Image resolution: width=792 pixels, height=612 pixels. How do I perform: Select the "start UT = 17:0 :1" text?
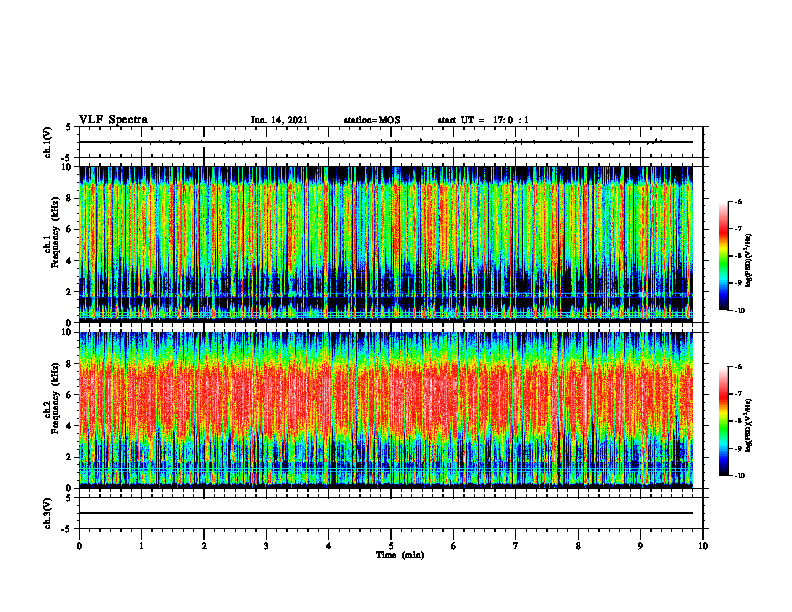click(483, 120)
